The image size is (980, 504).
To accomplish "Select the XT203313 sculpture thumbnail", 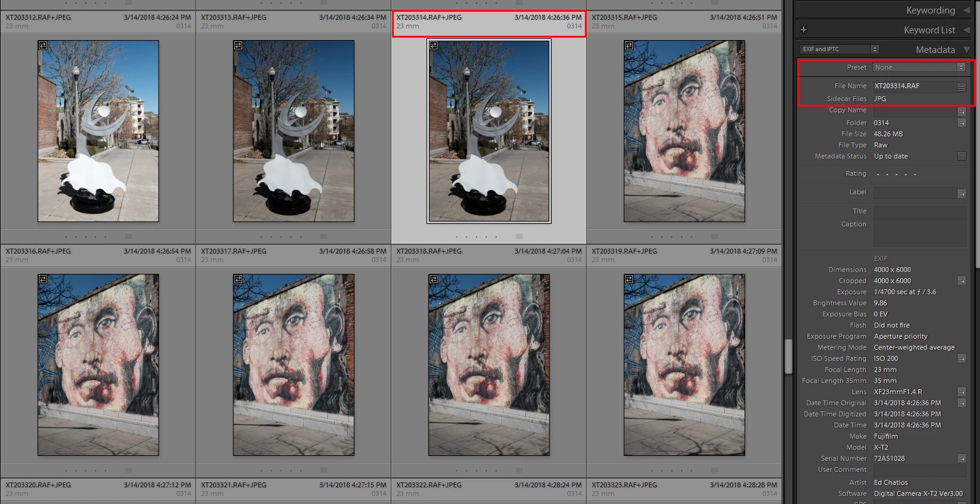I will pyautogui.click(x=293, y=131).
